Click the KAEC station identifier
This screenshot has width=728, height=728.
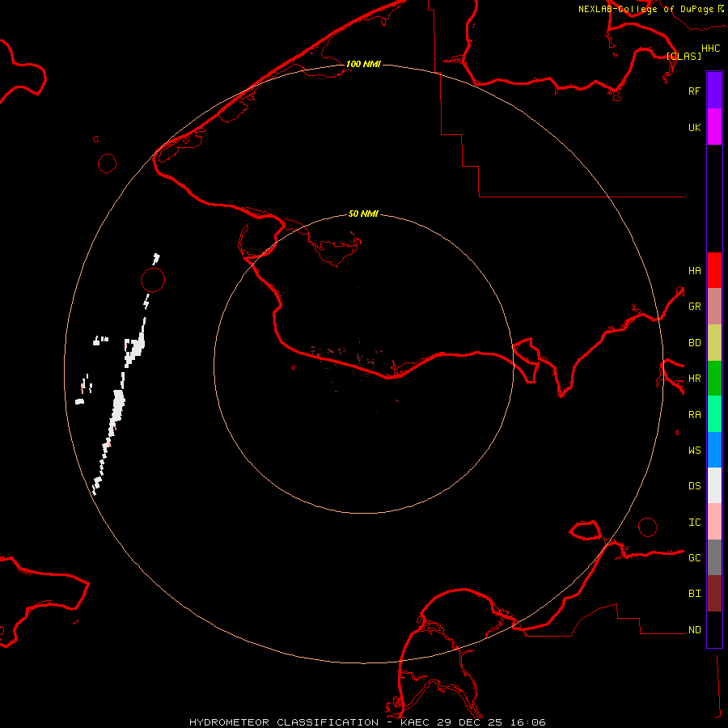[416, 722]
